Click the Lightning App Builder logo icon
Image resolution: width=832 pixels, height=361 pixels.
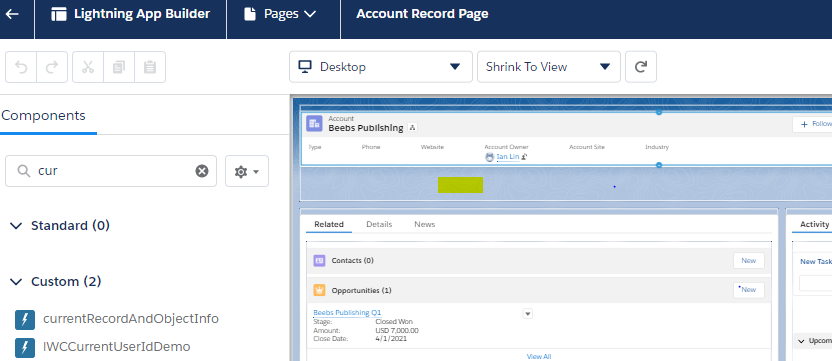[59, 14]
